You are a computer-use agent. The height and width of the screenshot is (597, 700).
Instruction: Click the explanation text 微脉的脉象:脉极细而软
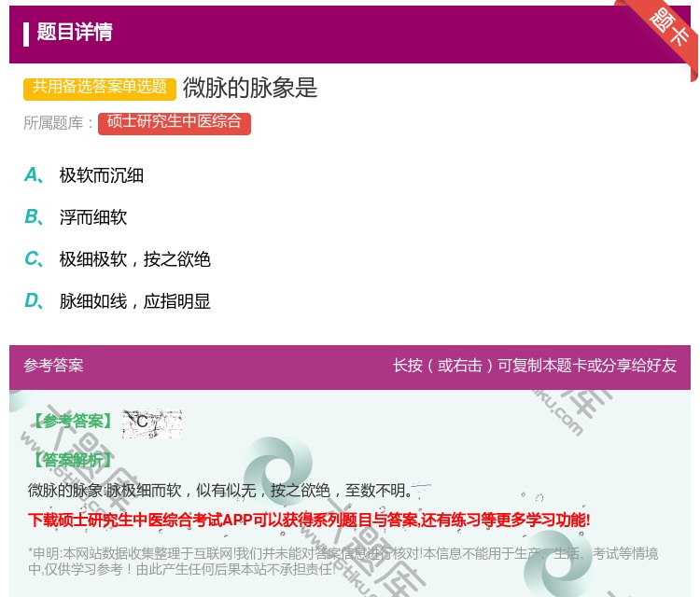(222, 491)
